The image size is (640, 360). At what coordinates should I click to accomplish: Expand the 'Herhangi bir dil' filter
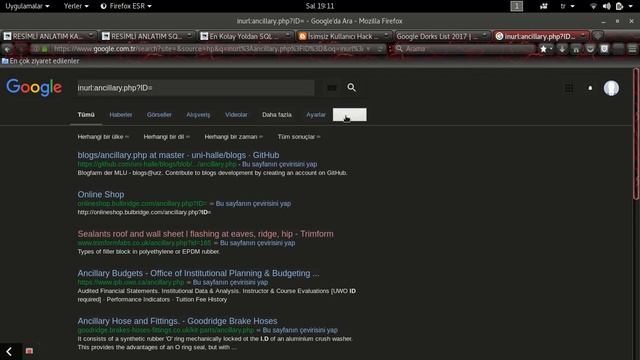click(167, 137)
